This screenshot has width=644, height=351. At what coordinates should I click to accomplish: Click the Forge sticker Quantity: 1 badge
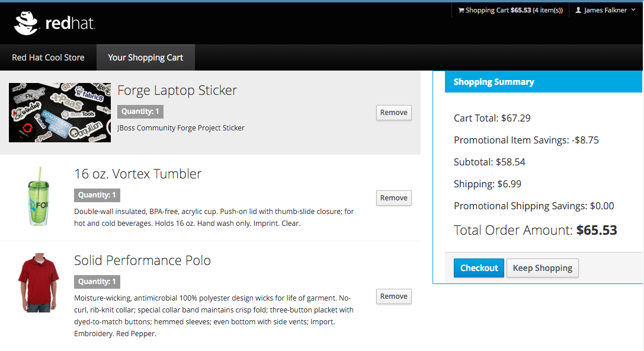pos(140,111)
